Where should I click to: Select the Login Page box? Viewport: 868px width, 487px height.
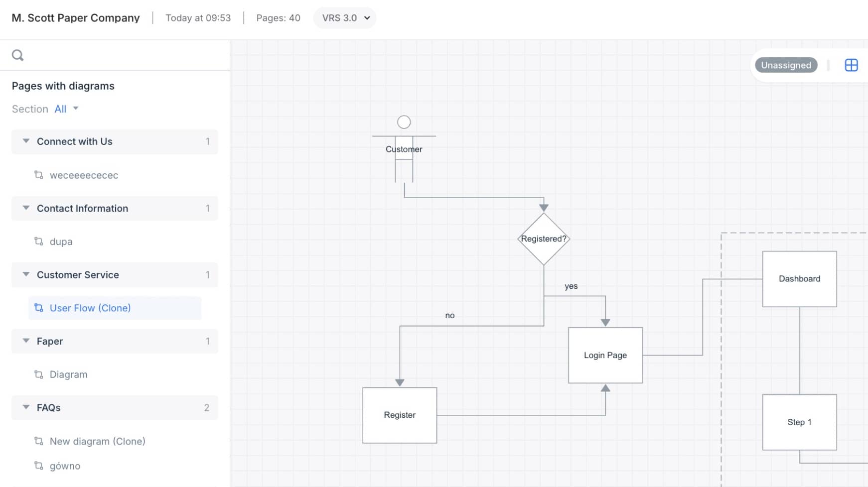click(x=605, y=355)
